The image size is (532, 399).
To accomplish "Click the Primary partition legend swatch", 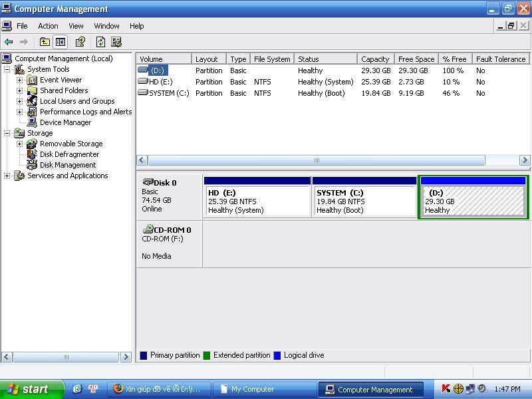I will point(144,355).
